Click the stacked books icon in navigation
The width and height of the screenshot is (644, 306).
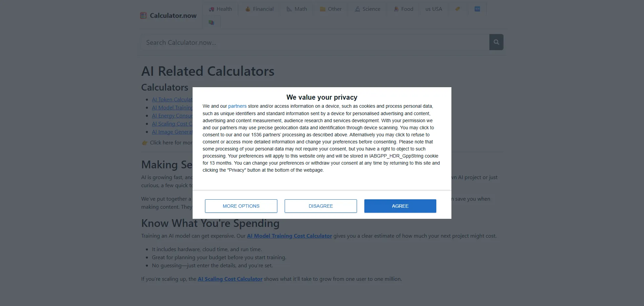pos(211,23)
